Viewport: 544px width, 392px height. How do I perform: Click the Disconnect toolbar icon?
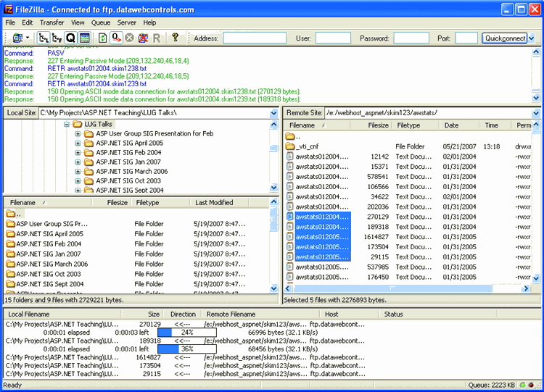[x=144, y=38]
